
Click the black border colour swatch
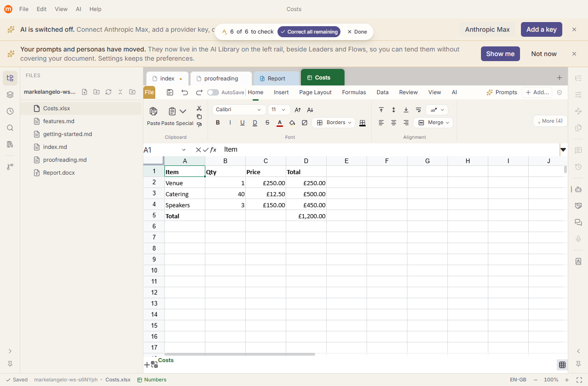(362, 123)
